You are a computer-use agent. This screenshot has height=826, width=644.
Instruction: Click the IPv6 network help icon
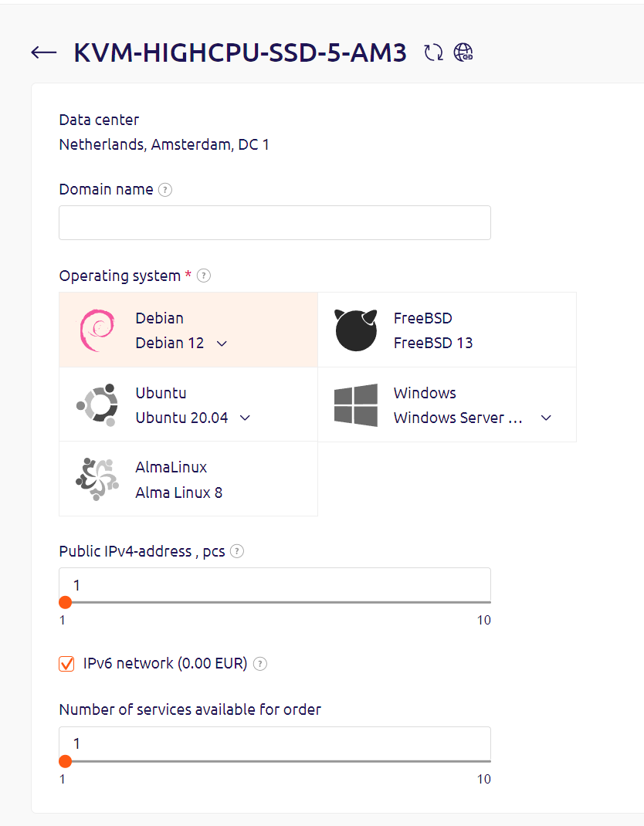point(260,664)
